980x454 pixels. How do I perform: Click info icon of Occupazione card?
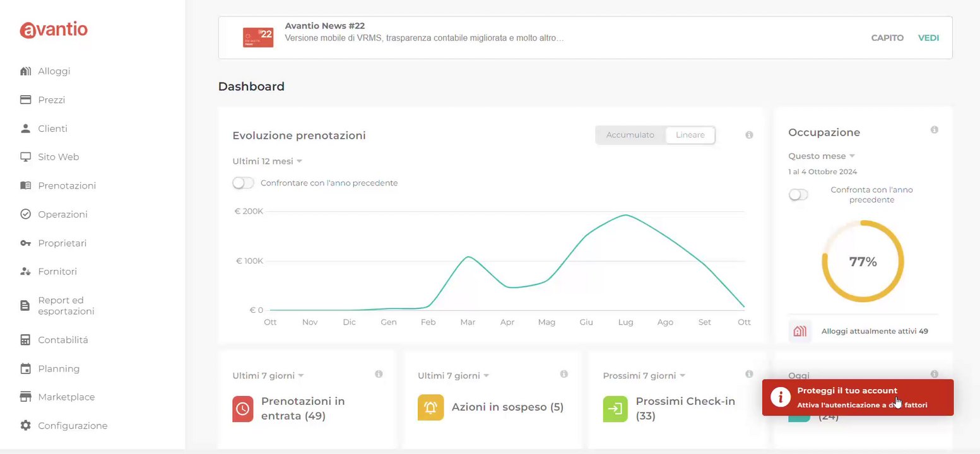934,130
